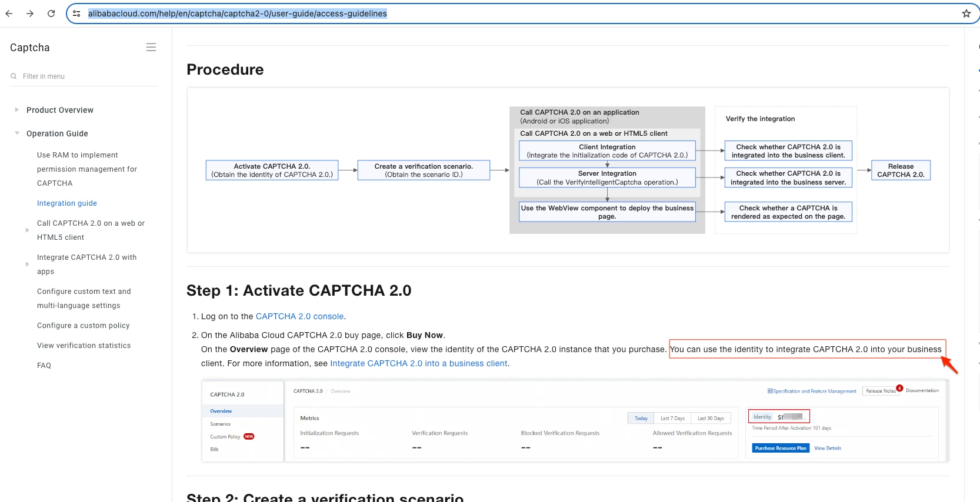The image size is (980, 502).
Task: Click Specification and Feature Management in screenshot
Action: click(x=812, y=391)
